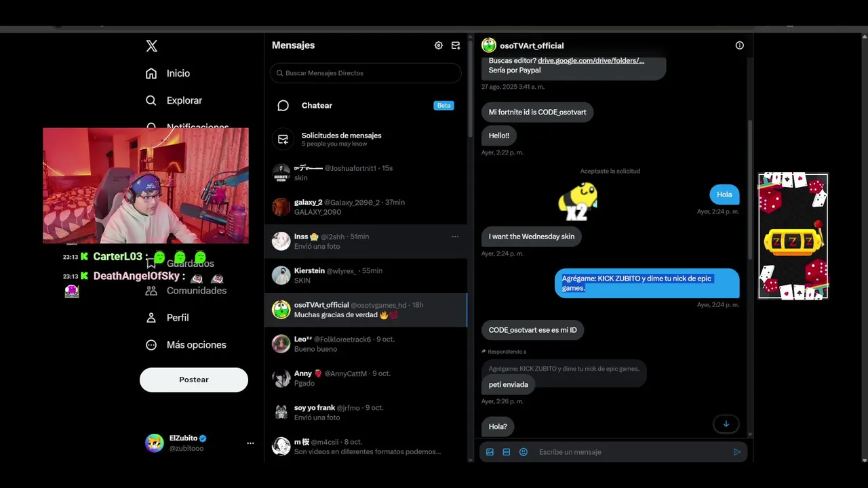Open Inss conversation
The width and height of the screenshot is (868, 488).
click(366, 241)
